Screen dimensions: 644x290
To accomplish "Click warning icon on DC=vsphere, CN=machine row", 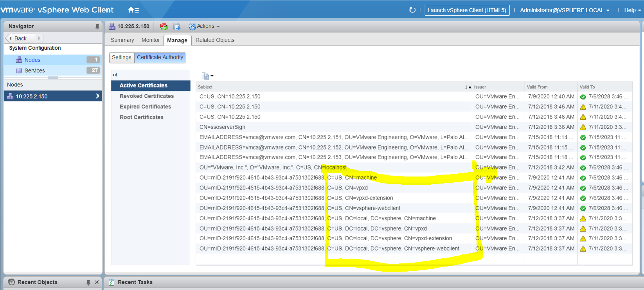I will tap(583, 218).
